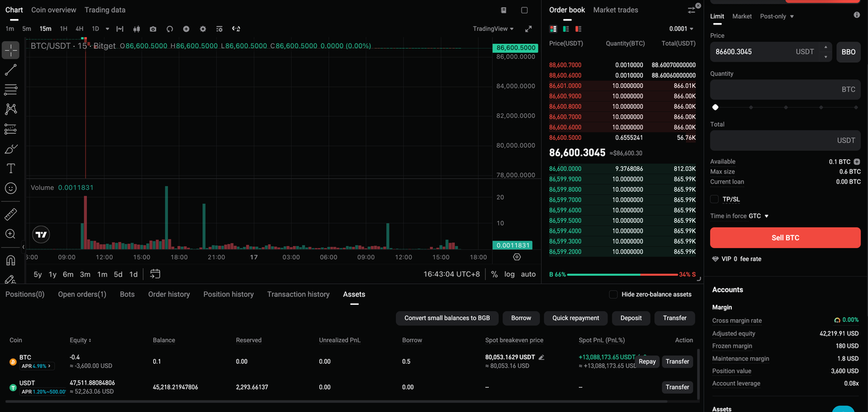Pick the ruler measure tool
868x412 pixels.
coord(11,214)
